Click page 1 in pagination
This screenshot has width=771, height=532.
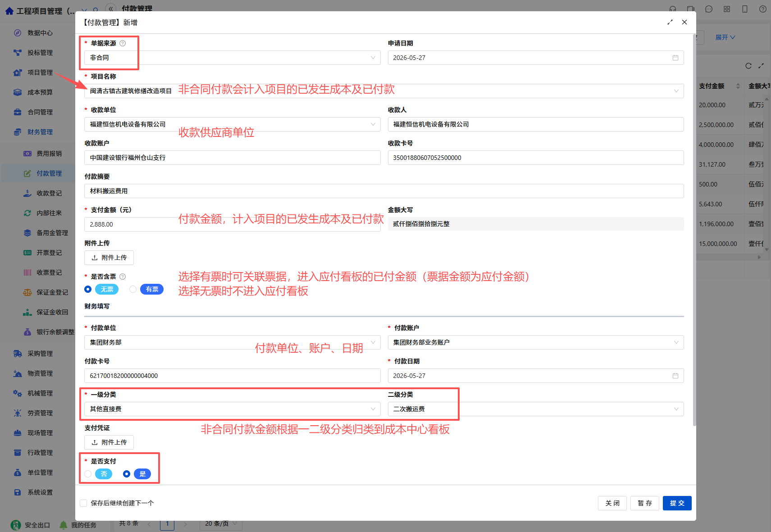[167, 523]
